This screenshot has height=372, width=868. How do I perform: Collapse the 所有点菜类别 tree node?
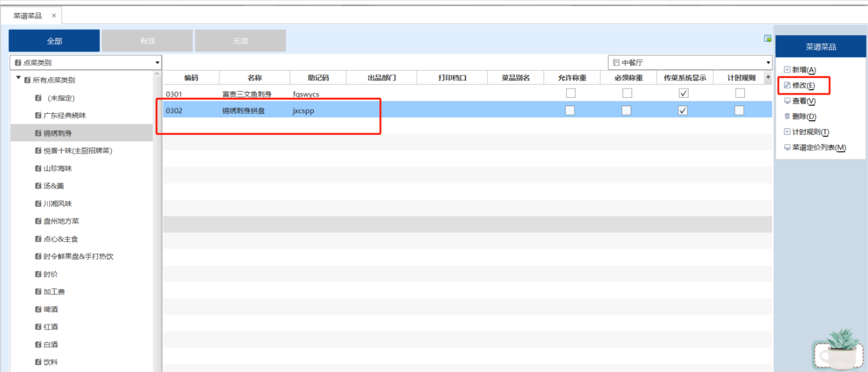pyautogui.click(x=19, y=78)
